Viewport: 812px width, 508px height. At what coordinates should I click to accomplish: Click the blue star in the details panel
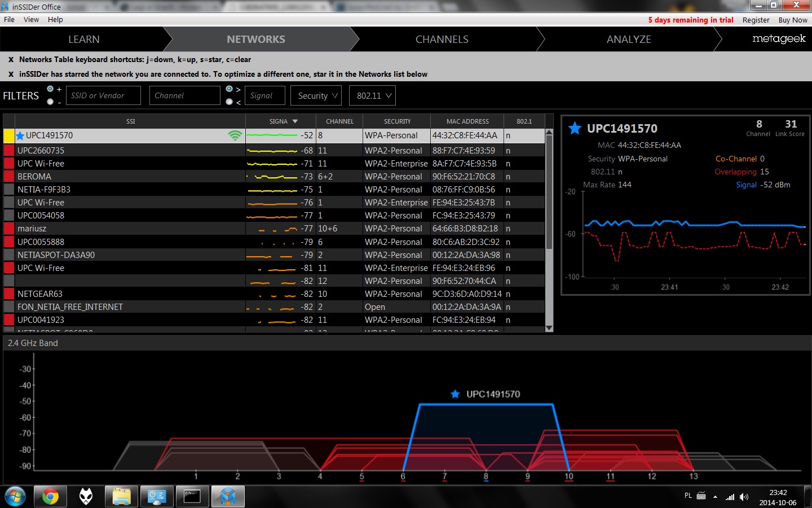pos(575,128)
